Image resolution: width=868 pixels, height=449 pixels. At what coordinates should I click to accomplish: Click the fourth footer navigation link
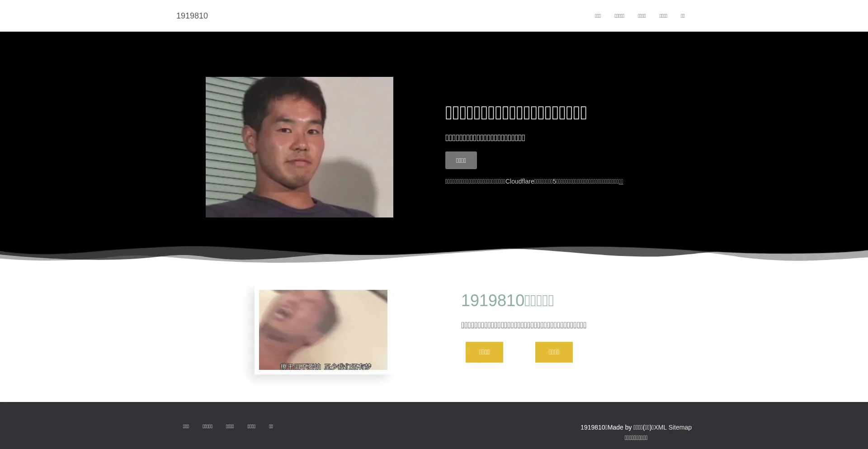251,426
